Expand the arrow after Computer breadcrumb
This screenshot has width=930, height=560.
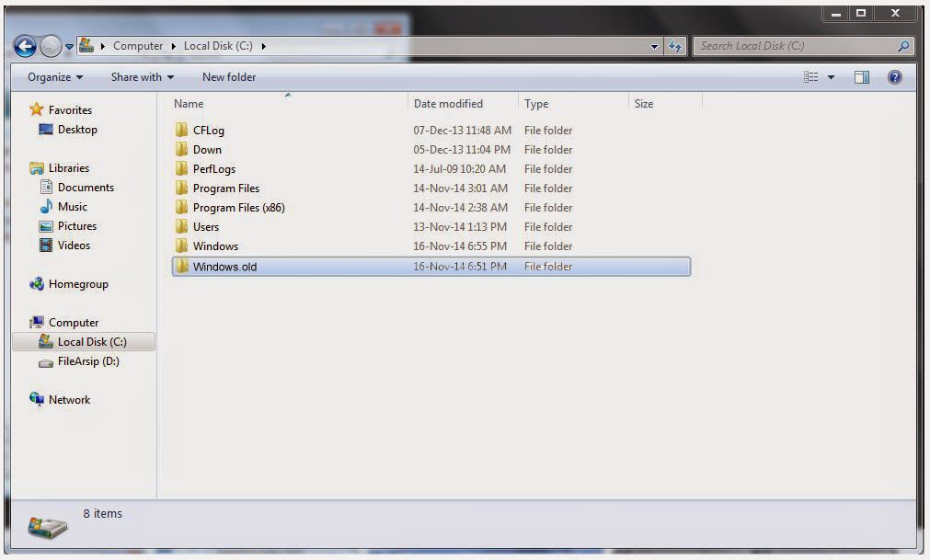[173, 46]
